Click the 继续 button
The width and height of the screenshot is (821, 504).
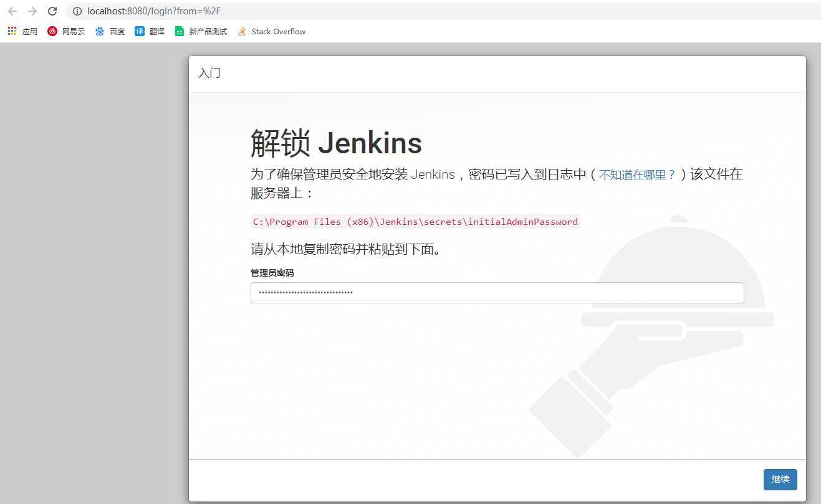pos(780,479)
